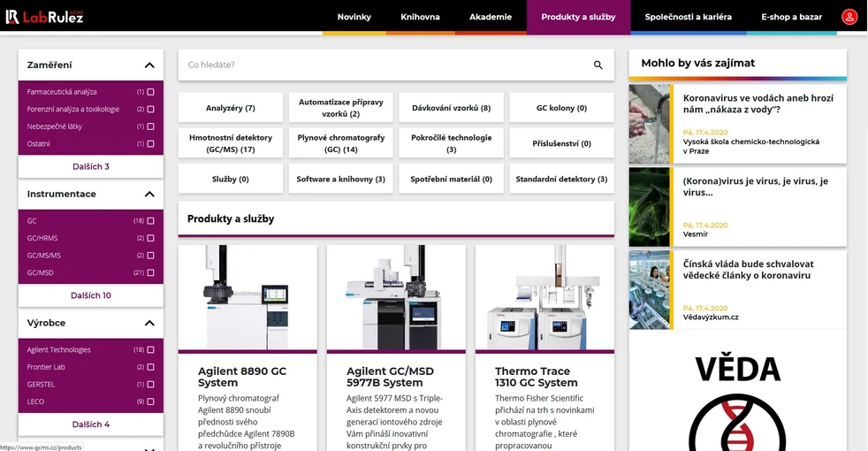Viewport: 868px width, 451px height.
Task: Select Hmotnostní detektory (GC/MS) (17) category
Action: coord(231,143)
